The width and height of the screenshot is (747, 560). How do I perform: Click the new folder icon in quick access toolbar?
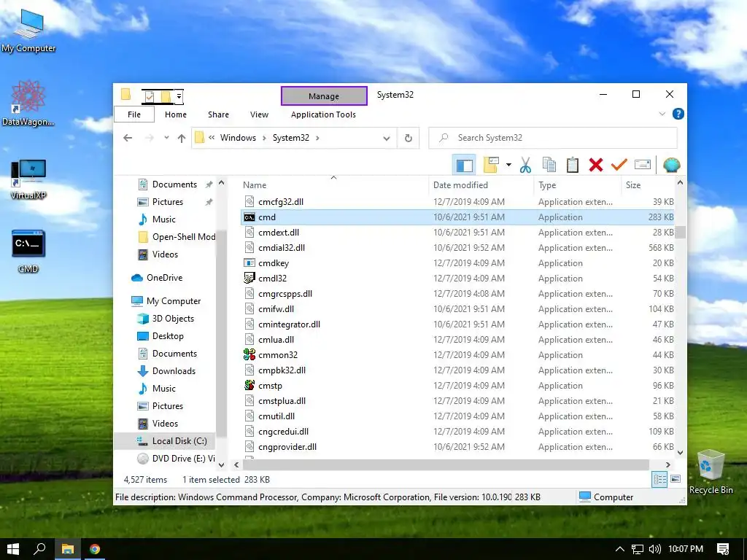166,97
